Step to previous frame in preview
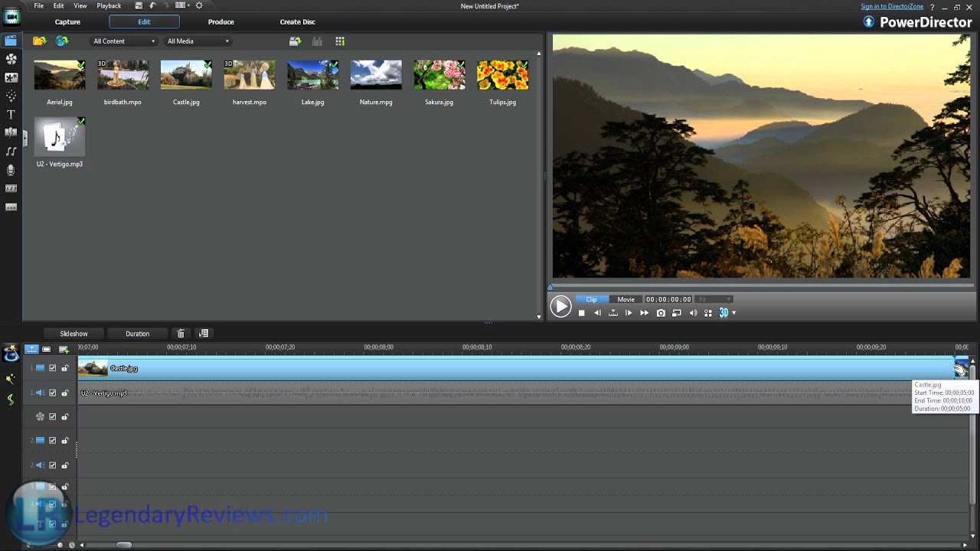This screenshot has width=980, height=551. (598, 313)
